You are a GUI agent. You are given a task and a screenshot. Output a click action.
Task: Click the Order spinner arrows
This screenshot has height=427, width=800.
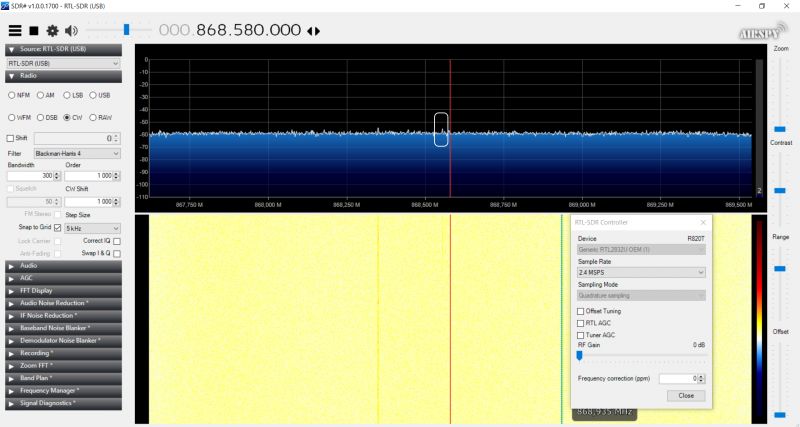pyautogui.click(x=116, y=175)
